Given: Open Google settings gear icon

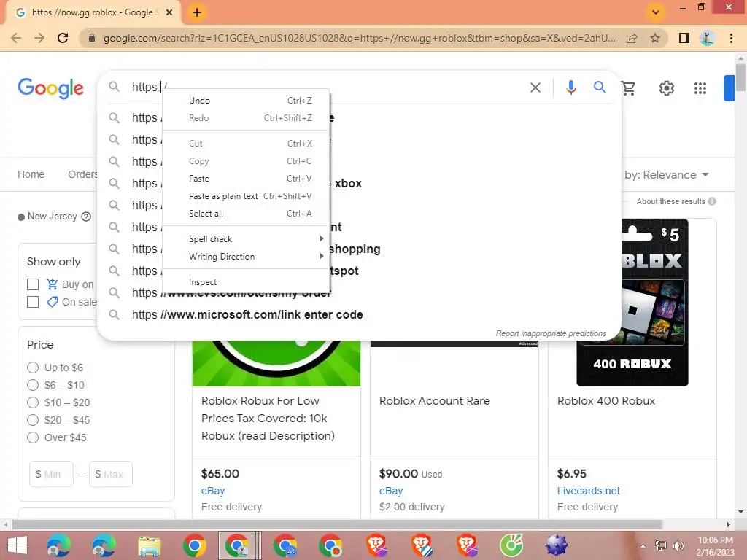Looking at the screenshot, I should point(666,88).
